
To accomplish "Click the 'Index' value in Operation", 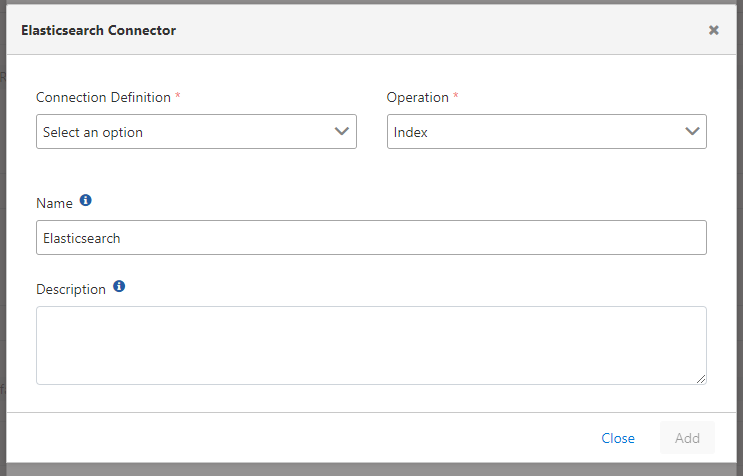I will [x=411, y=132].
